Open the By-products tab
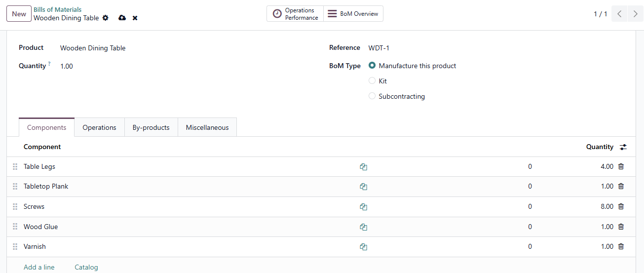This screenshot has height=273, width=644. coord(151,127)
